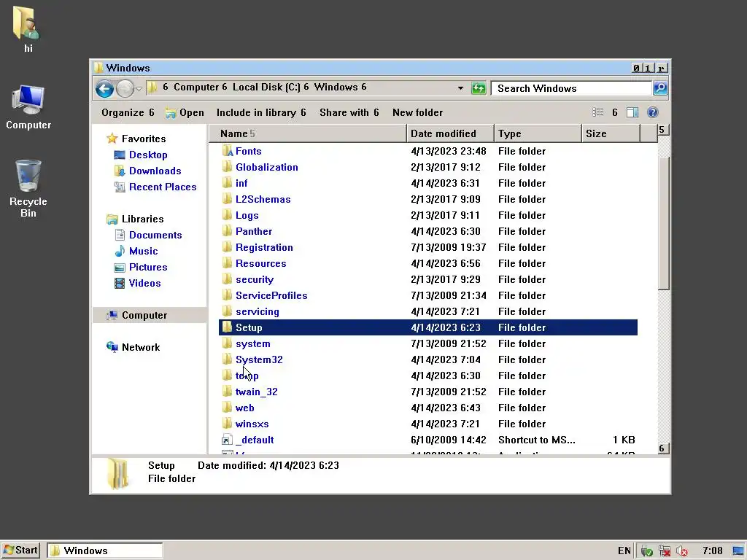Sort by the Type column header
Viewport: 747px width, 560px height.
[538, 133]
